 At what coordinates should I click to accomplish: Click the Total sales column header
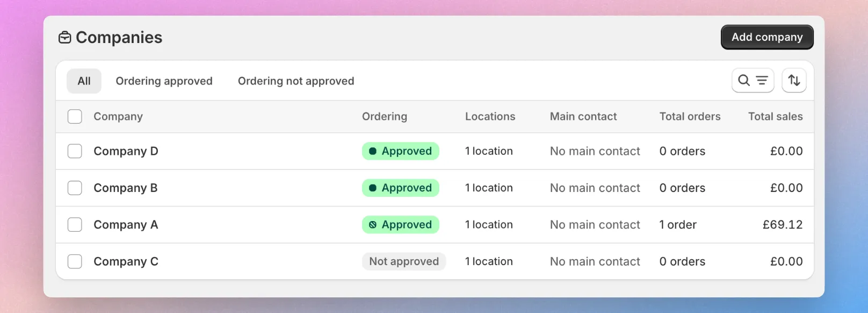coord(776,117)
